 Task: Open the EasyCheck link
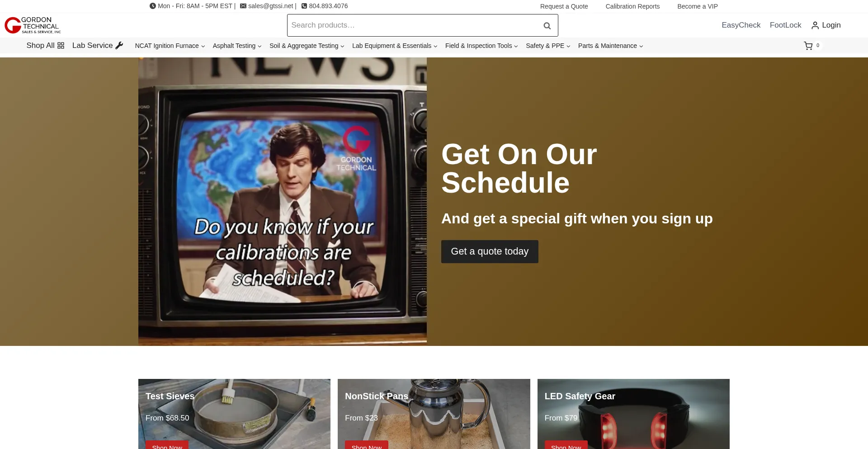(741, 25)
